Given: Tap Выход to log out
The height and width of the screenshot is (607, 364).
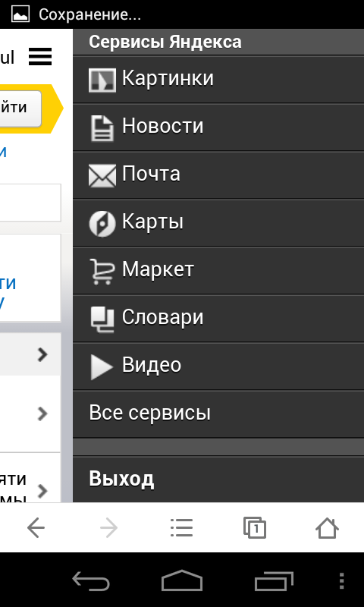Looking at the screenshot, I should [218, 480].
